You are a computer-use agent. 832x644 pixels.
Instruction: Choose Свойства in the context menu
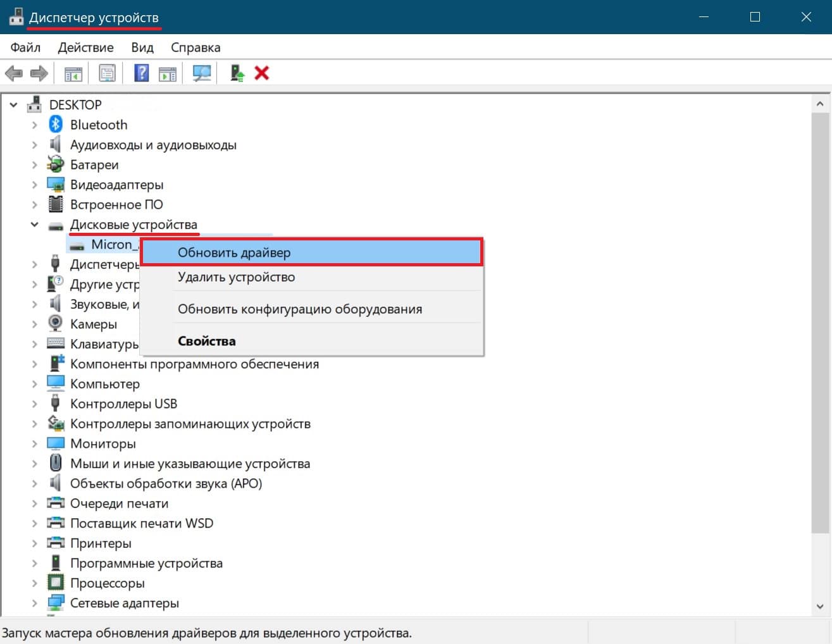coord(311,341)
